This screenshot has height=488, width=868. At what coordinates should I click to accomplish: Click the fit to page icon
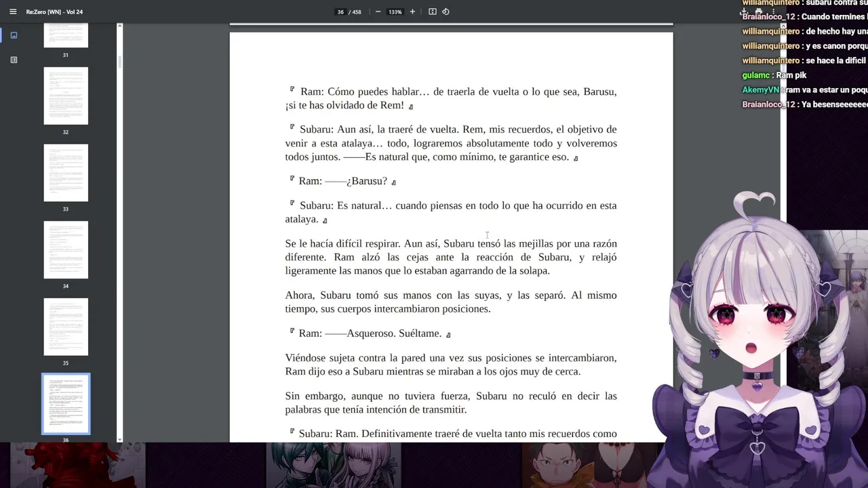point(433,12)
